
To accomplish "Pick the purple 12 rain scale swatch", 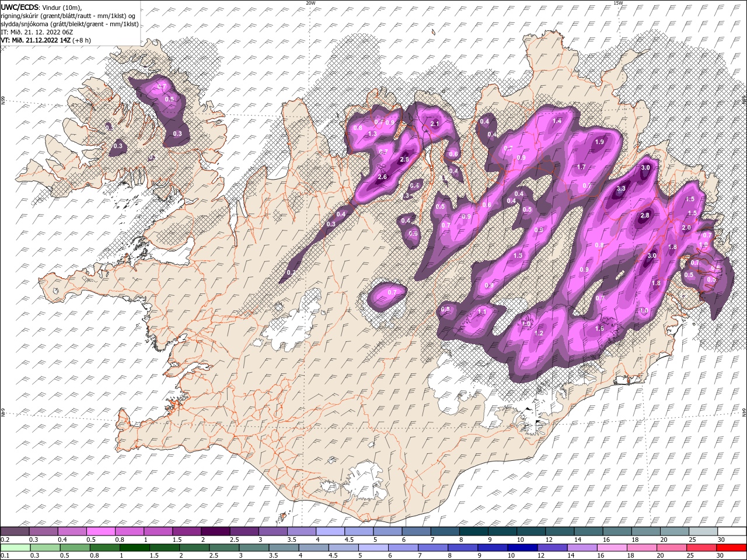I will click(x=553, y=547).
